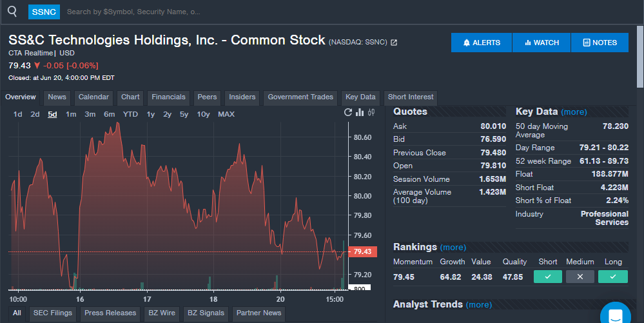Select the 5d chart range
Viewport: 644px width, 323px height.
(52, 114)
